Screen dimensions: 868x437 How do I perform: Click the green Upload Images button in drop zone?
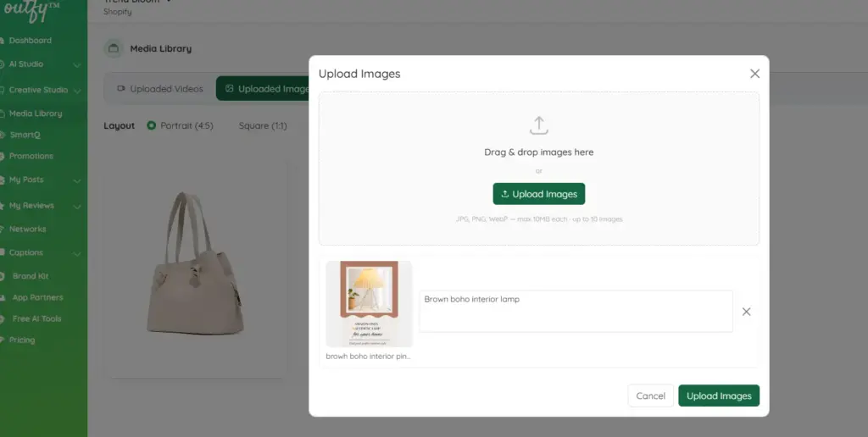click(x=538, y=194)
